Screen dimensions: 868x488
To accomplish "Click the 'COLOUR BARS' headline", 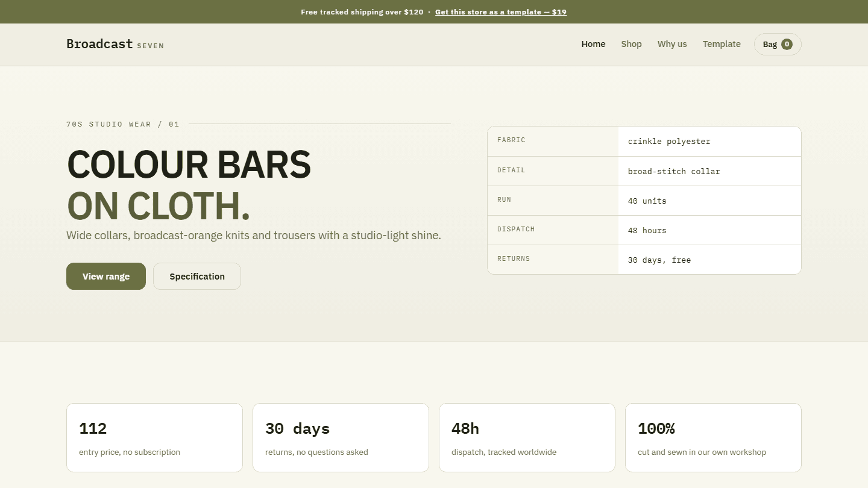I will pyautogui.click(x=189, y=164).
